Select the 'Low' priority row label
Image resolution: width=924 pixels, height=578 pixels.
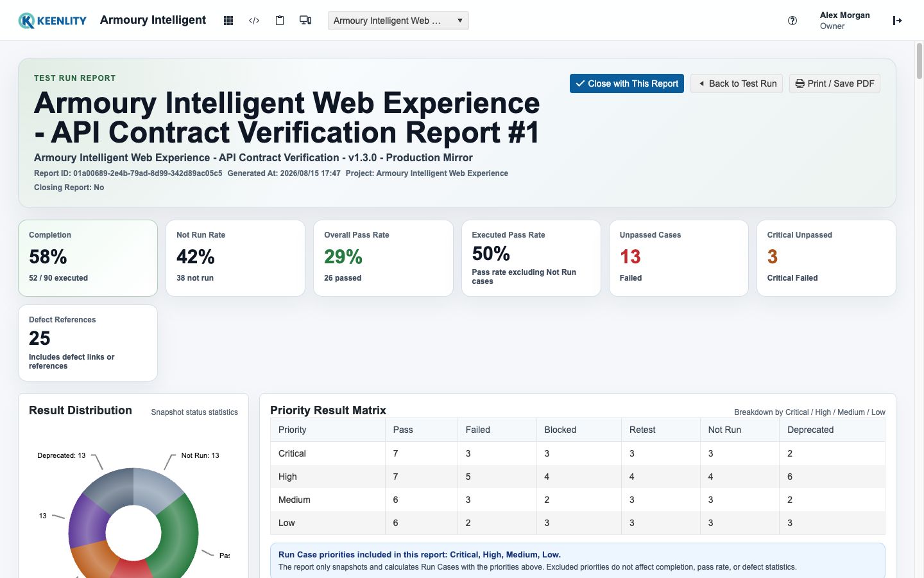(x=287, y=523)
